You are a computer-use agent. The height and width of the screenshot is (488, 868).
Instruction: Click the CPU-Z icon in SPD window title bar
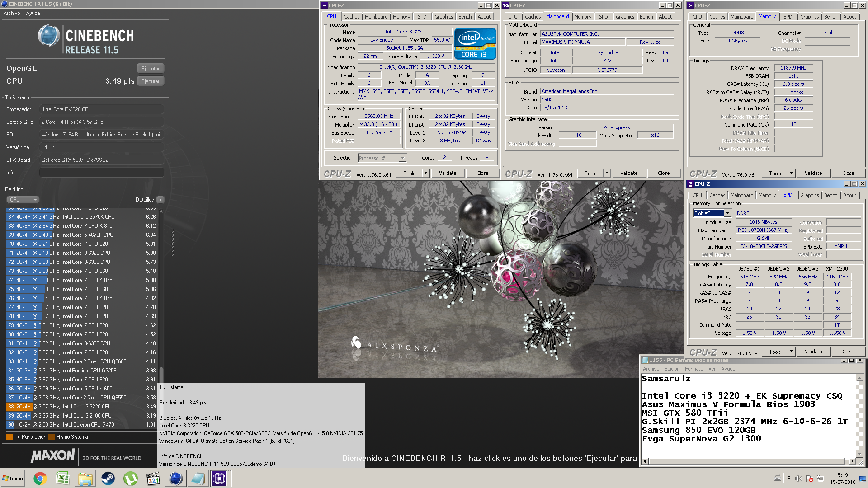[690, 184]
